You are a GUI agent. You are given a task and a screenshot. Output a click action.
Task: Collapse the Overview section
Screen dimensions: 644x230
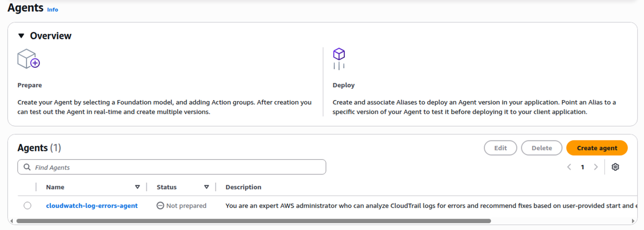point(21,36)
